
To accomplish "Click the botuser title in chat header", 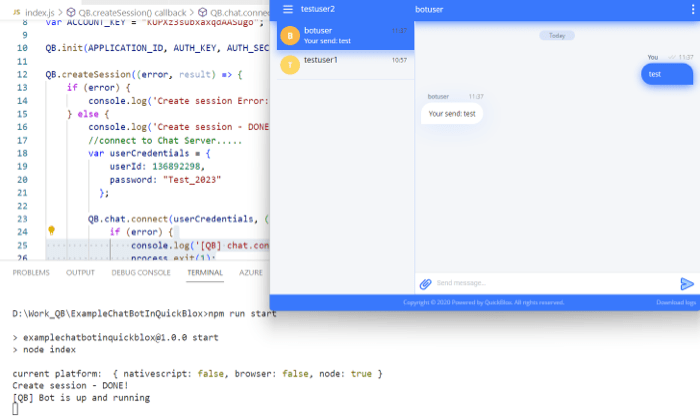I will point(429,9).
